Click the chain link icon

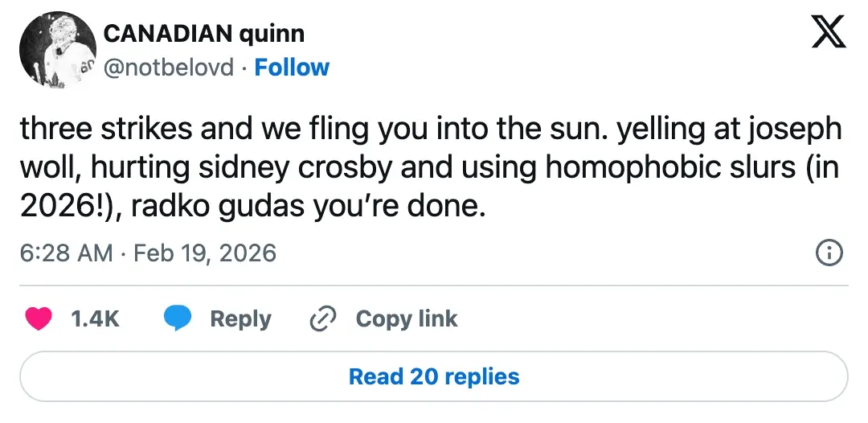pyautogui.click(x=322, y=319)
